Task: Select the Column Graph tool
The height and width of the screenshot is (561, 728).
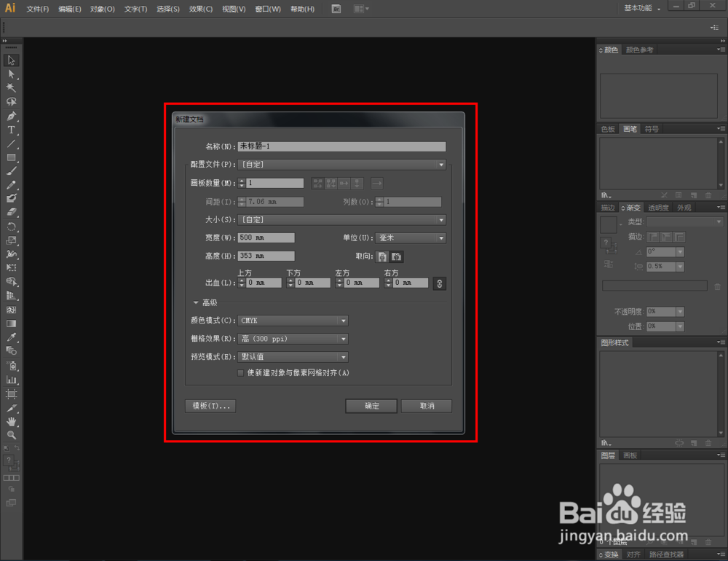Action: click(x=11, y=380)
